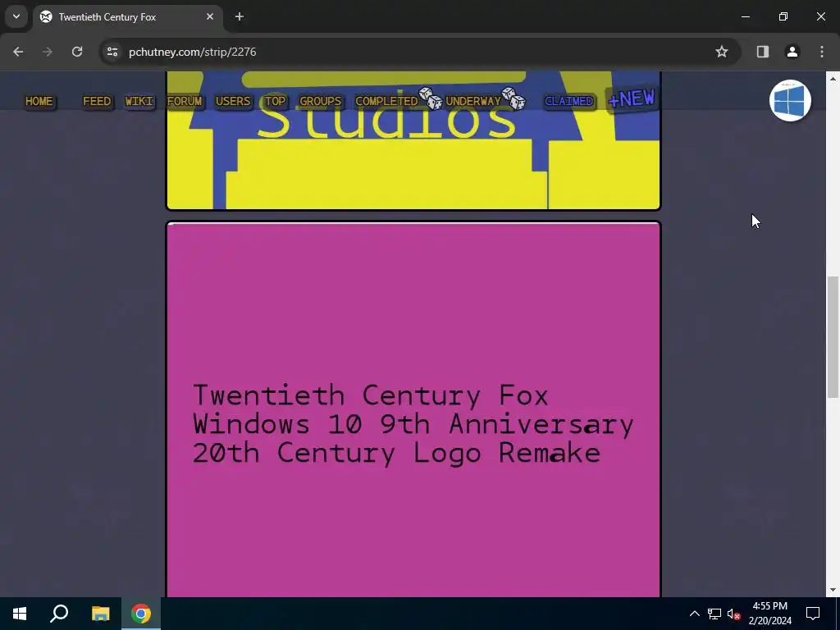Open the USERS nav link
The width and height of the screenshot is (840, 630).
pos(233,101)
